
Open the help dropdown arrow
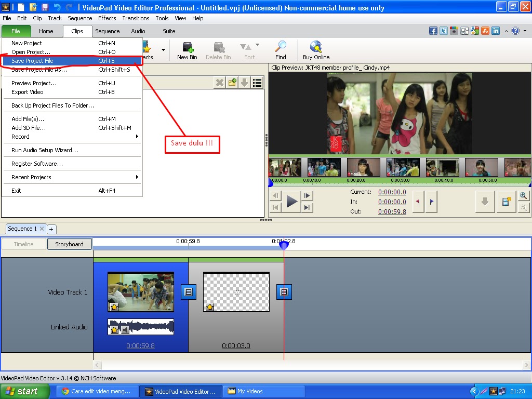525,31
